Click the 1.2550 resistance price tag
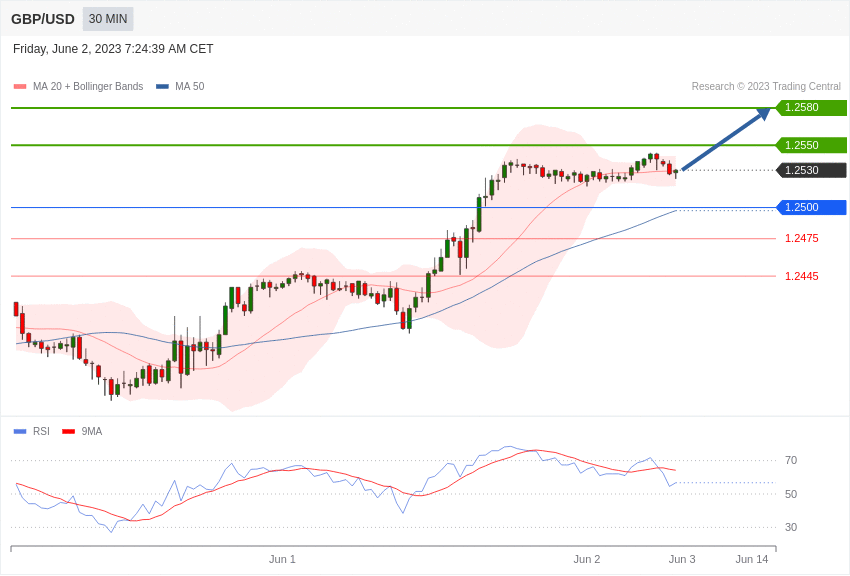The image size is (850, 576). (x=811, y=145)
